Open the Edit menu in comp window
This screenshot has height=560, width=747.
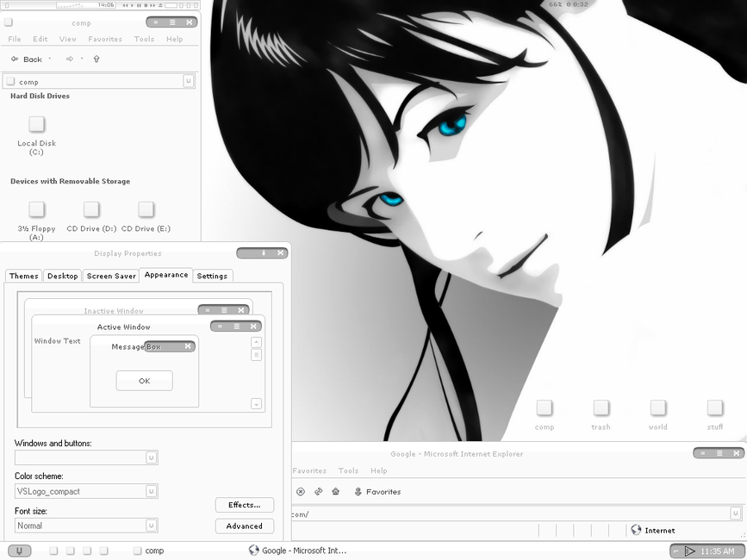tap(40, 39)
